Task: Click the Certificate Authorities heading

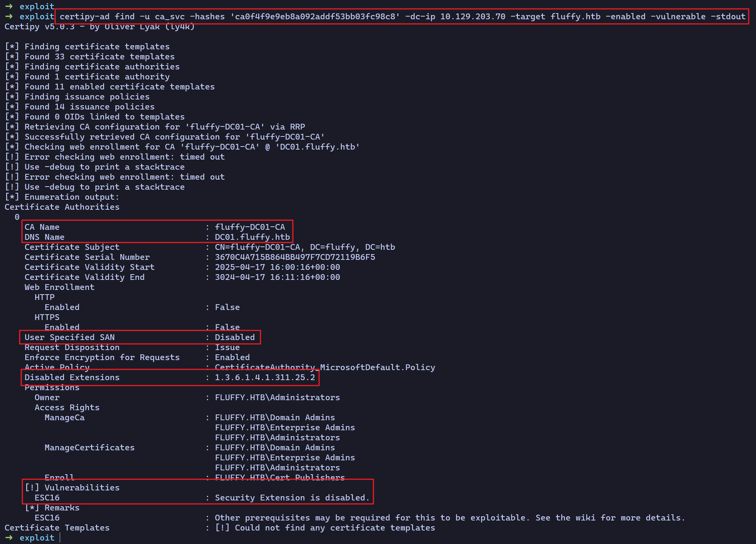Action: [x=62, y=207]
